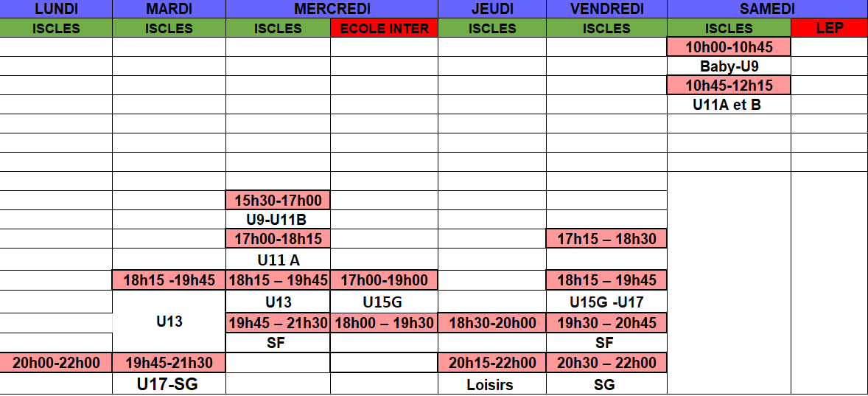The height and width of the screenshot is (396, 868).
Task: Click the 15h30-17h00 Wednesday slot
Action: pyautogui.click(x=278, y=200)
